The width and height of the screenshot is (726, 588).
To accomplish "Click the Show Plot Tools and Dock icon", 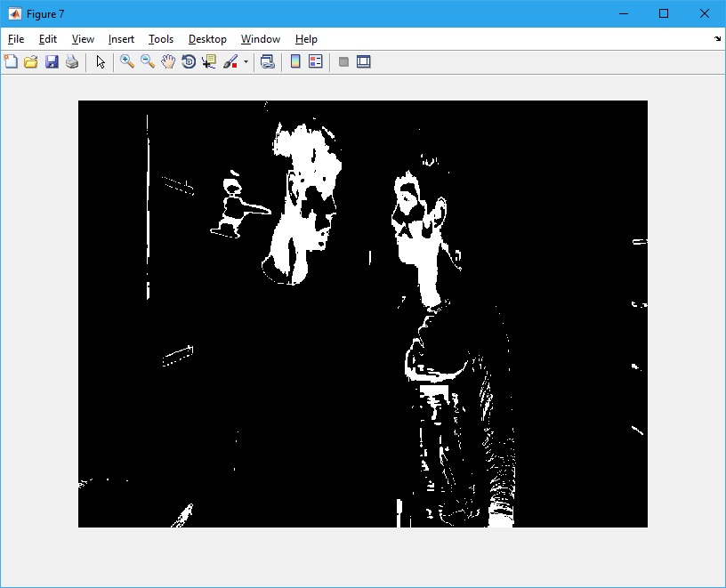I will [x=363, y=62].
